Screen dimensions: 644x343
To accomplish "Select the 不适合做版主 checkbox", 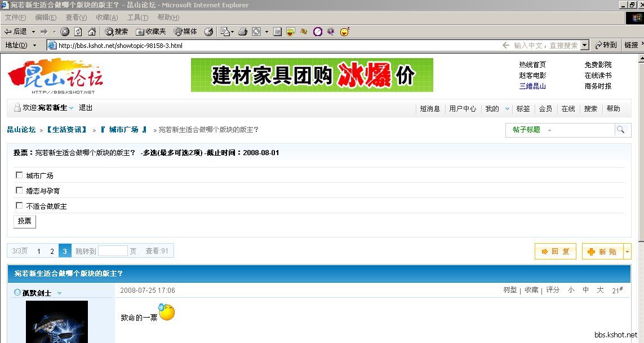I will 20,206.
